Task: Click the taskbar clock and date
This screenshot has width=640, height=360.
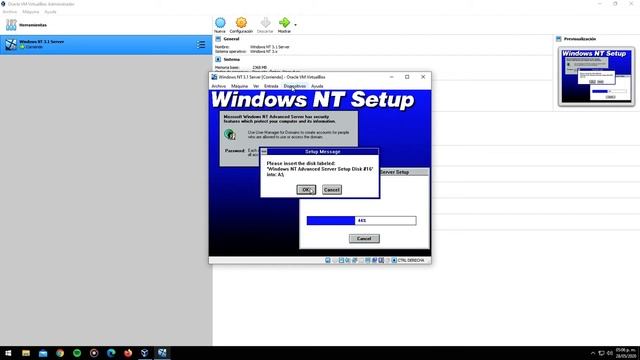Action: (626, 353)
